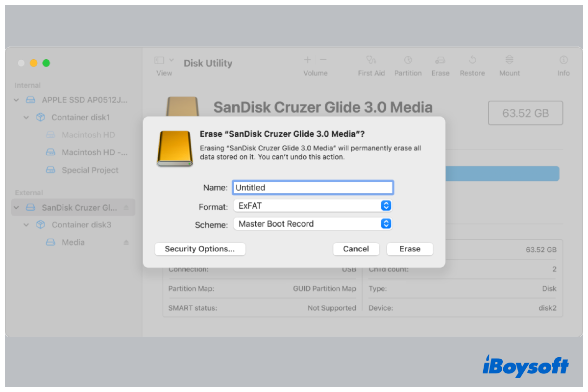Eject the SanDisk Cruzer drive in sidebar

[126, 208]
